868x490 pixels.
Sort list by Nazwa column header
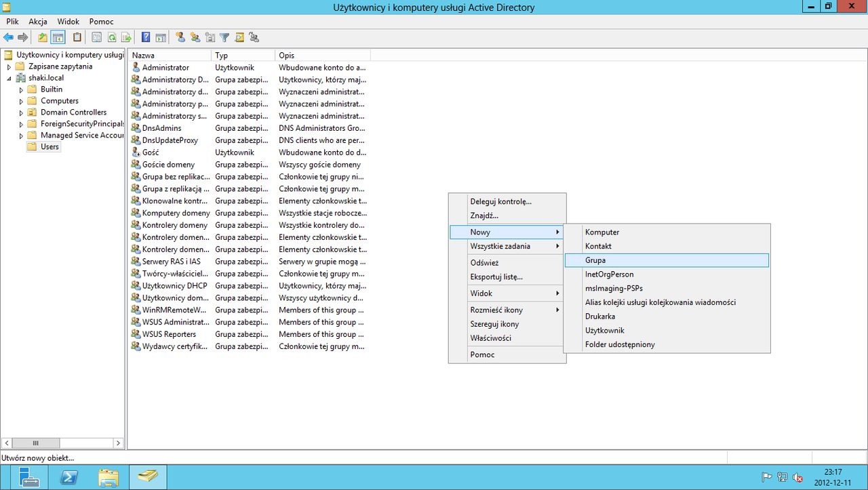[x=170, y=56]
